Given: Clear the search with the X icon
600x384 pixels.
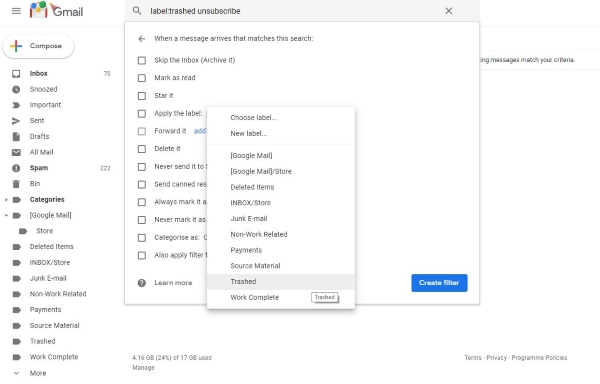Looking at the screenshot, I should (x=449, y=11).
